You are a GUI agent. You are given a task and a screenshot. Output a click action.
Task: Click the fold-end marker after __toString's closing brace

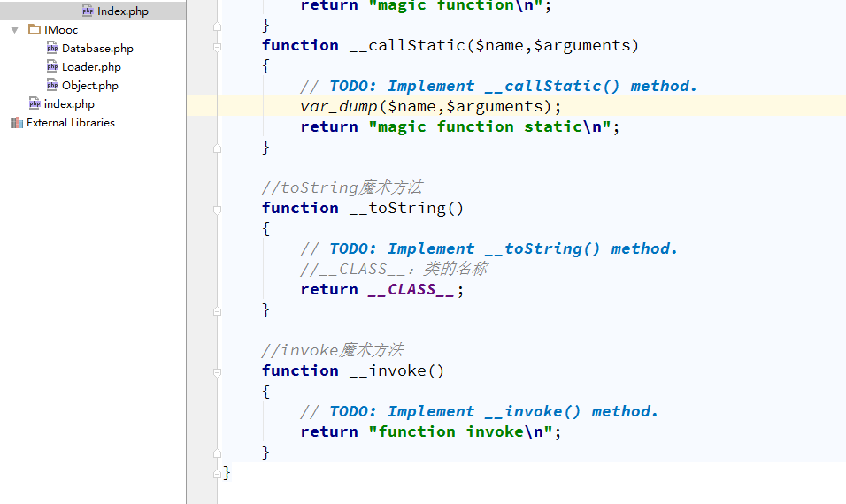click(x=217, y=311)
